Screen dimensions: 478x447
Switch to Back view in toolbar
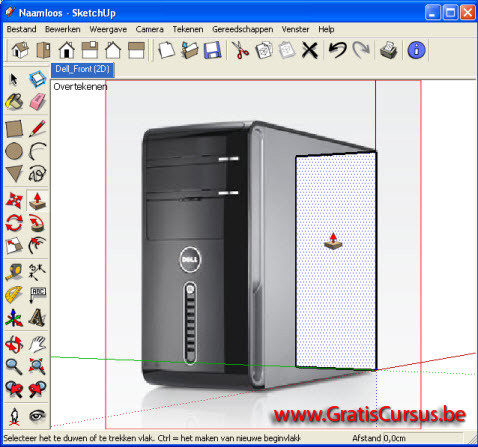(113, 50)
